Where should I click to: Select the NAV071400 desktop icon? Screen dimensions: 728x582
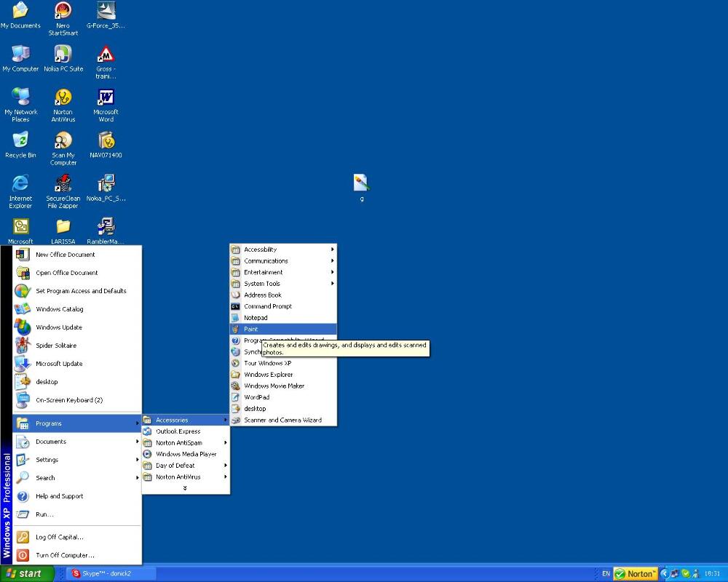106,145
